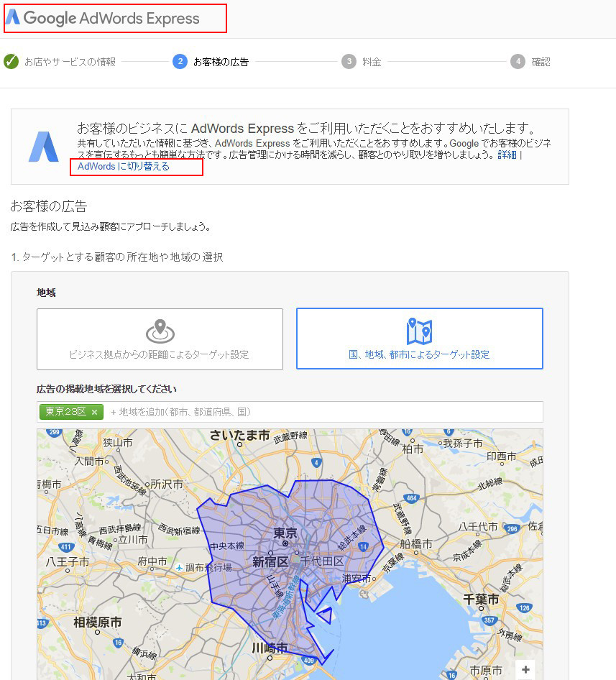This screenshot has width=616, height=680.
Task: Click さいたま市 label on the map
Action: pyautogui.click(x=239, y=436)
